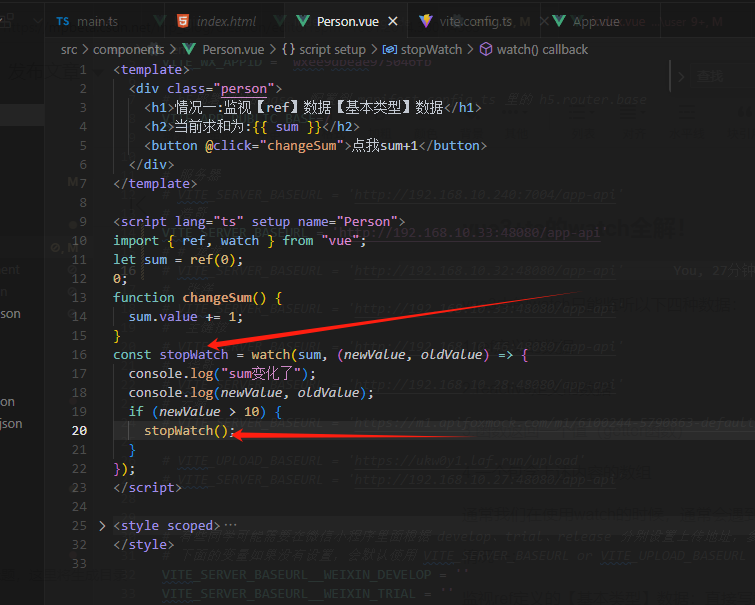
Task: Click the import keyword on line 10
Action: 136,240
